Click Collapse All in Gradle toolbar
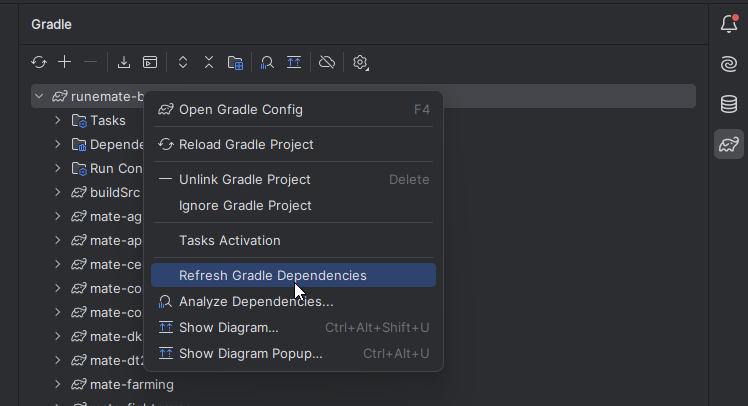748x406 pixels. click(209, 62)
